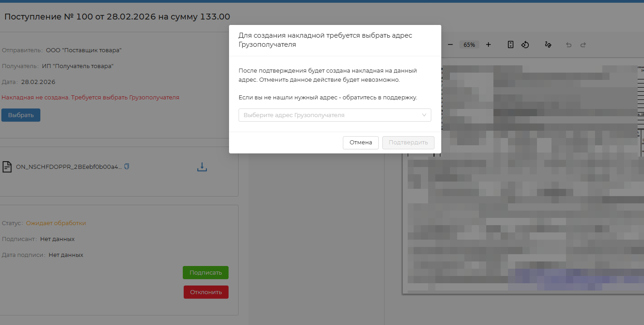Click the ON_NSCHFDOPPR file name
Image resolution: width=644 pixels, height=325 pixels.
click(69, 167)
